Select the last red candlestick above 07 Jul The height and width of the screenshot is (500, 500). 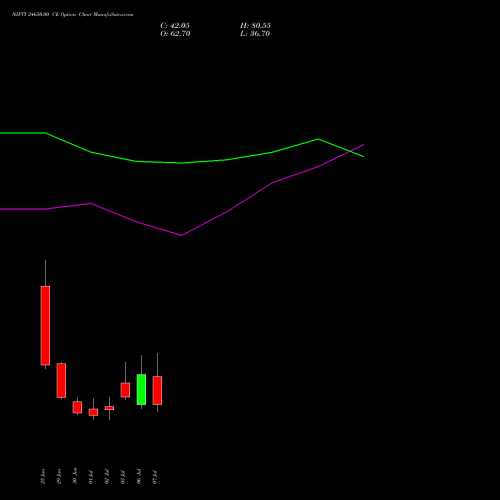tap(157, 390)
